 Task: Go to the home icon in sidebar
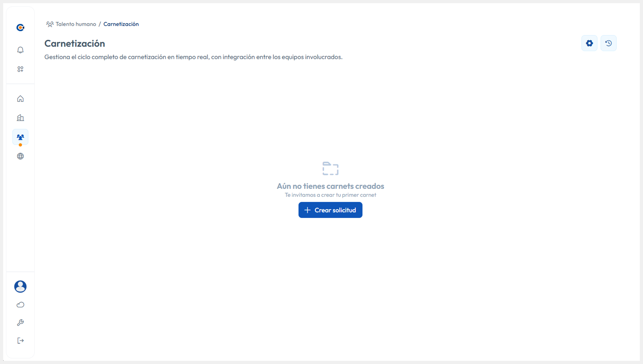[x=20, y=99]
